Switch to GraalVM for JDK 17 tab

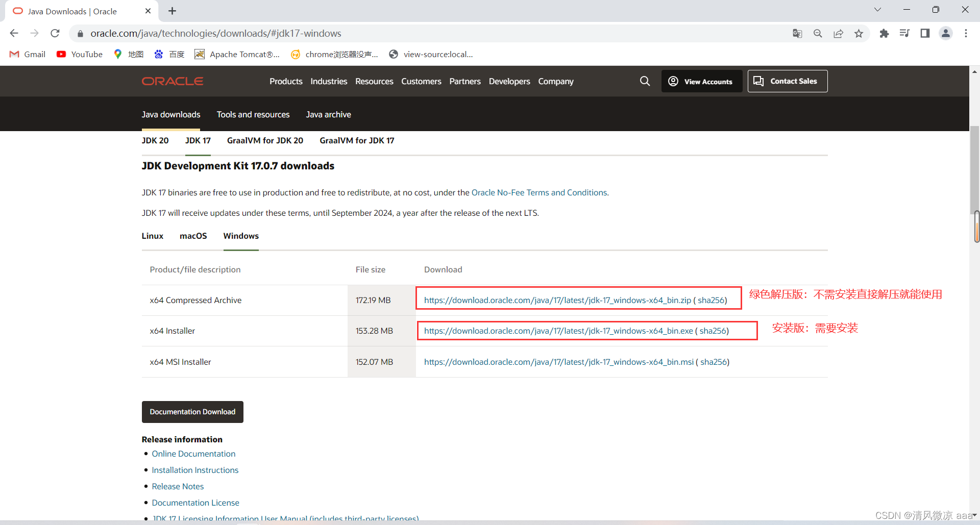tap(357, 140)
